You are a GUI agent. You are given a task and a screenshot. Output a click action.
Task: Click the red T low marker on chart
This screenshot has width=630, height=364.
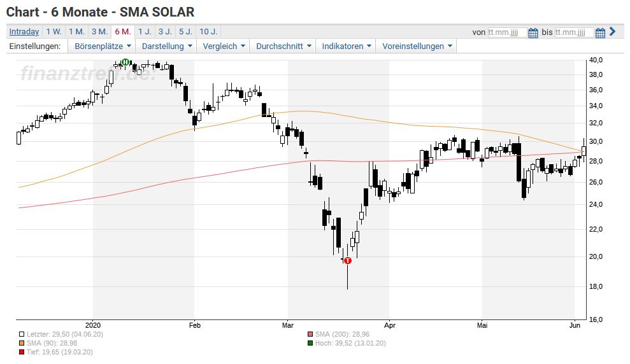[348, 260]
